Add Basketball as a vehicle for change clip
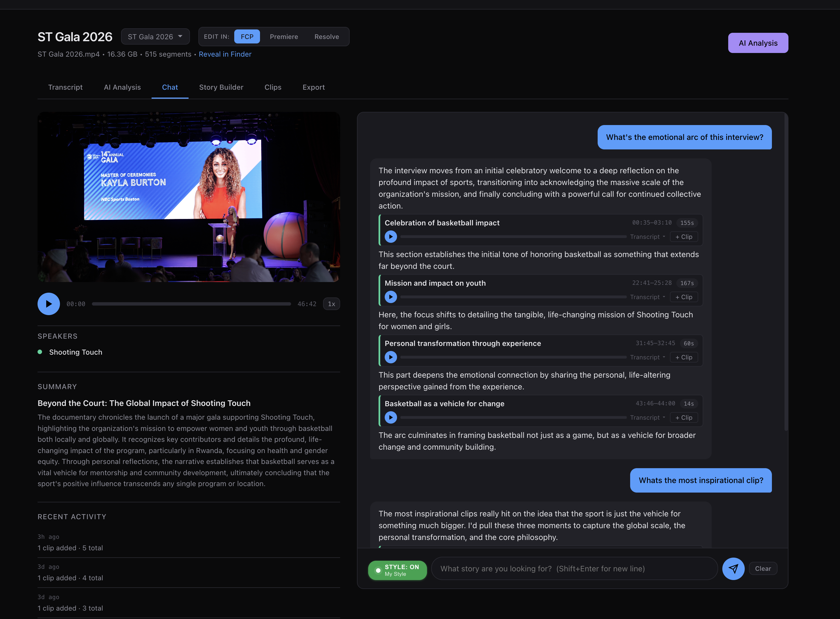The image size is (840, 619). click(683, 417)
